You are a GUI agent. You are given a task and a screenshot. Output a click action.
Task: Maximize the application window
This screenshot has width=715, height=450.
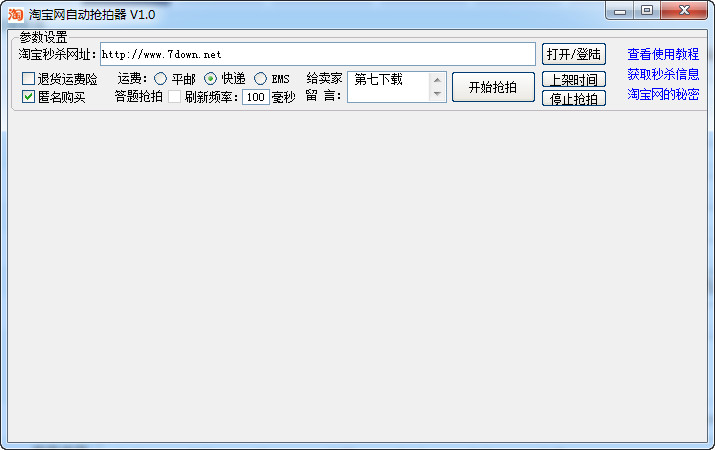click(647, 11)
